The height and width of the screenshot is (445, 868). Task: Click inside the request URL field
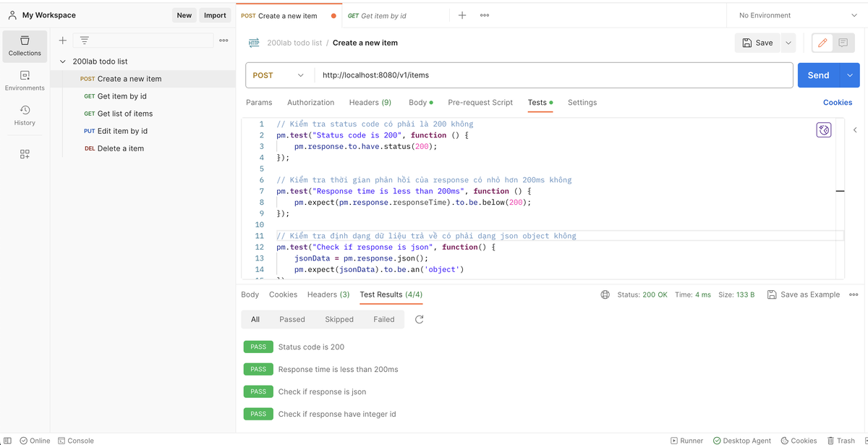(x=434, y=75)
